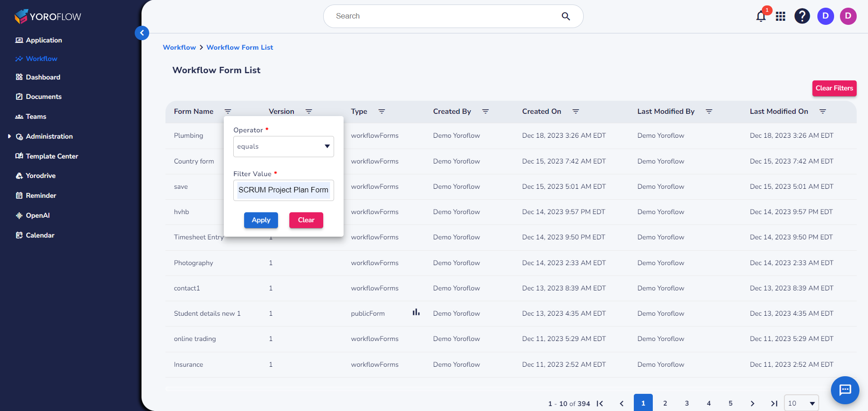Select Yorodrive in the sidebar

pyautogui.click(x=40, y=176)
